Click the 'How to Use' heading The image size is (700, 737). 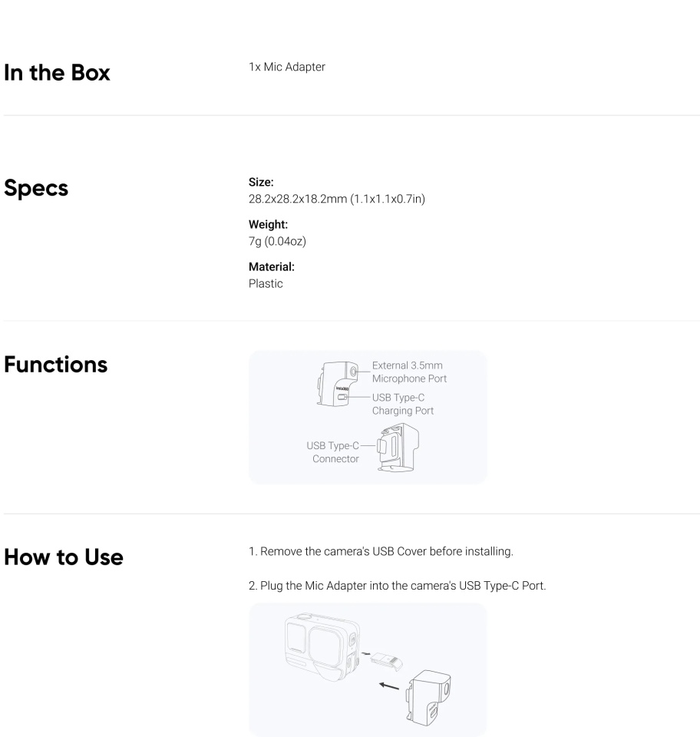(x=64, y=557)
